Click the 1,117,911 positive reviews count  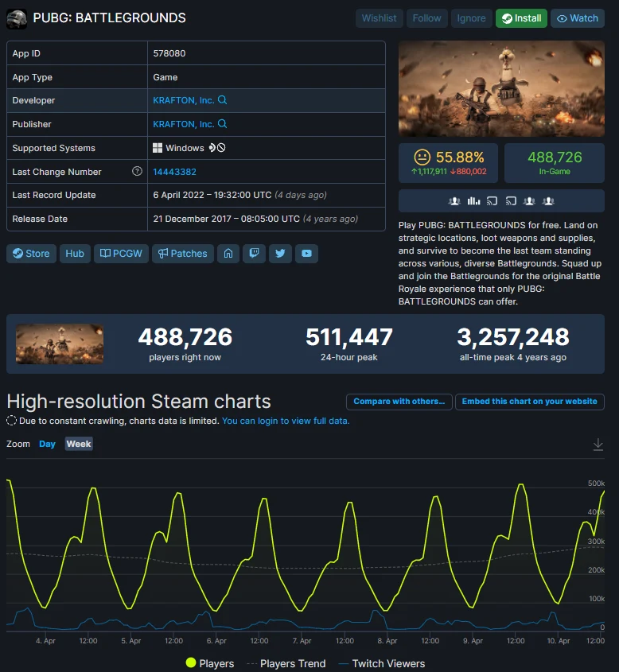click(x=429, y=172)
